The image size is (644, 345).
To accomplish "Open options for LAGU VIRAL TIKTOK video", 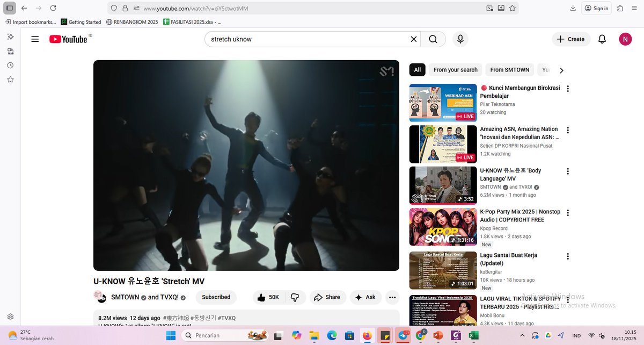I will (x=568, y=299).
